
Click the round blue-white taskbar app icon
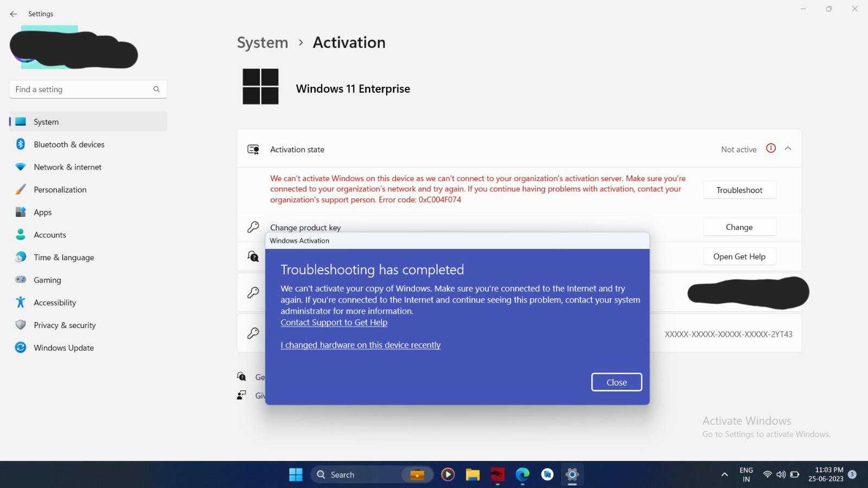point(547,475)
